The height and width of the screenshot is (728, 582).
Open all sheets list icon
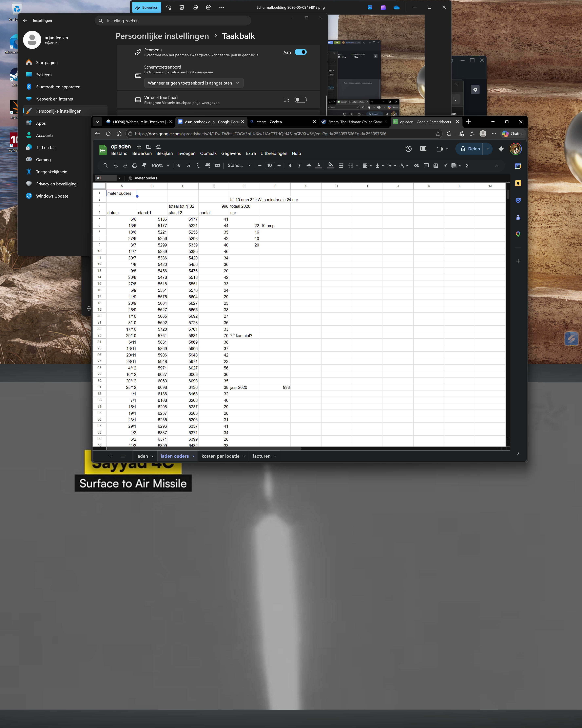click(x=123, y=456)
